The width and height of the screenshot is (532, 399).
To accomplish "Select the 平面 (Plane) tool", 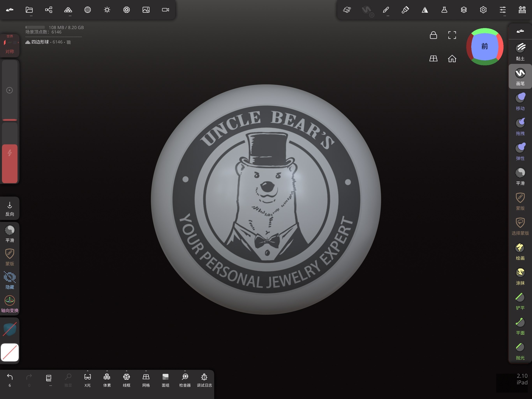I will 520,326.
